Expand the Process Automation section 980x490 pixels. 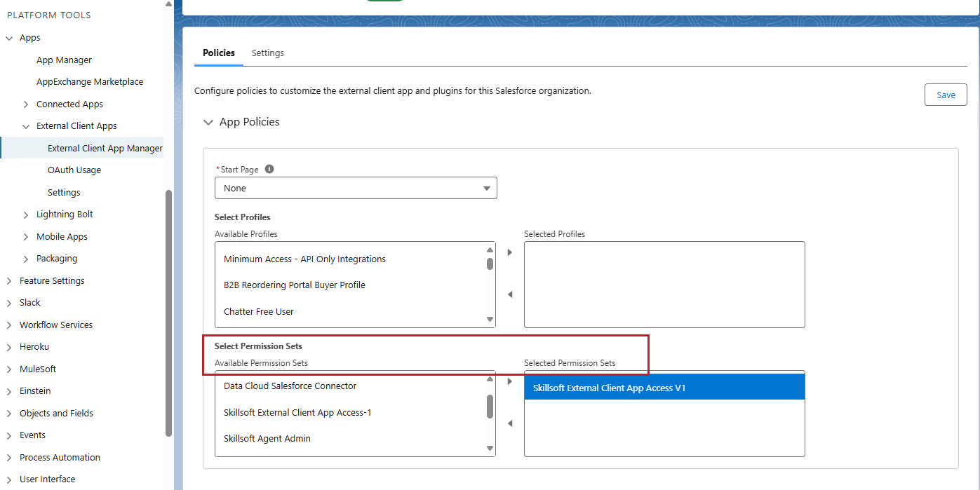9,458
